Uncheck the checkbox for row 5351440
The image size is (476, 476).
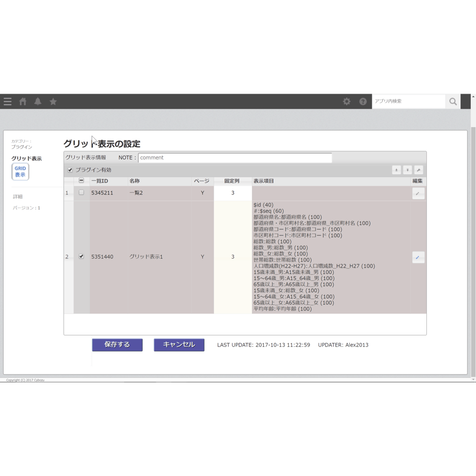point(81,256)
